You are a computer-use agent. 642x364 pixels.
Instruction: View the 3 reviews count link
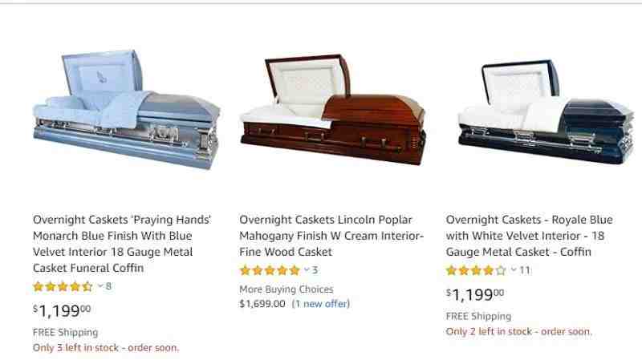tap(315, 270)
